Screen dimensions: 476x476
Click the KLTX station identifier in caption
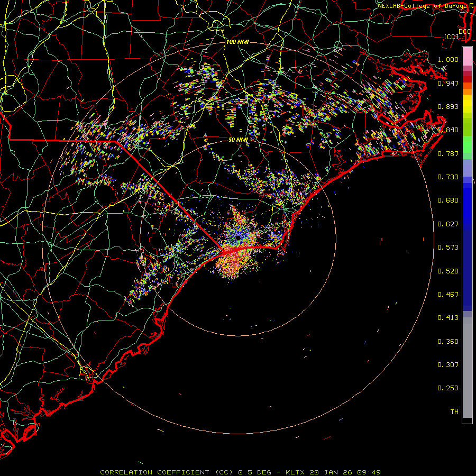296,472
